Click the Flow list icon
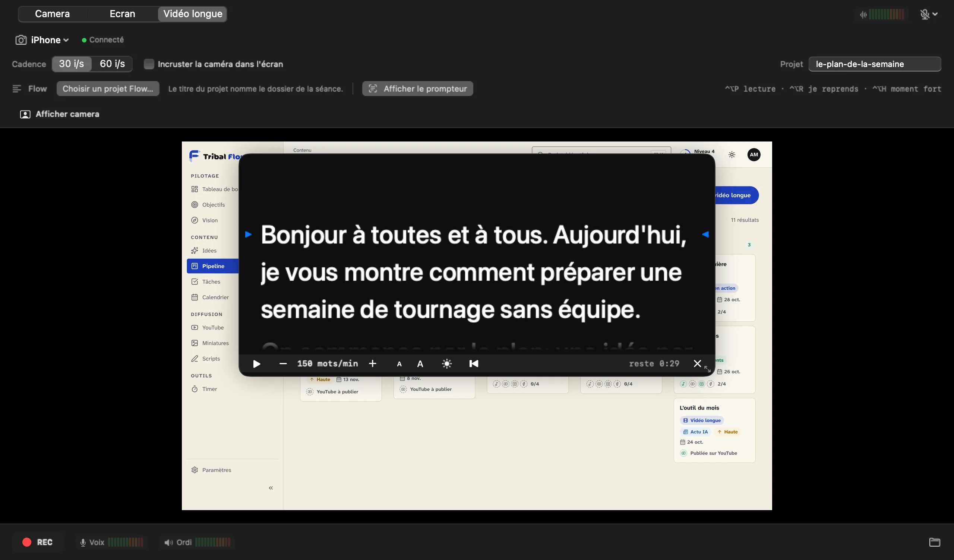Image resolution: width=954 pixels, height=560 pixels. (17, 89)
